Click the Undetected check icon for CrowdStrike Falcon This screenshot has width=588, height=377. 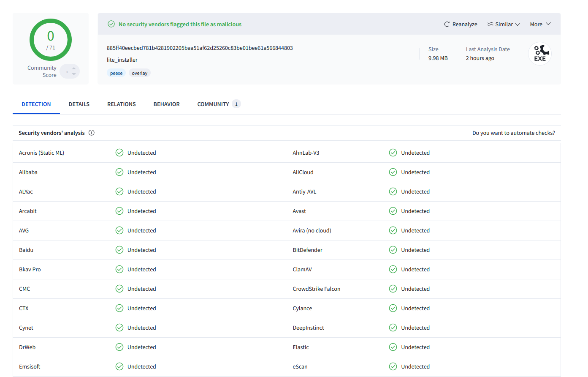click(x=393, y=289)
